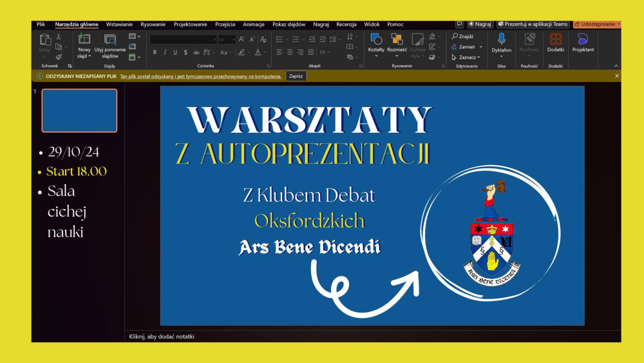
Task: Toggle text Shadow (S)
Action: click(185, 52)
